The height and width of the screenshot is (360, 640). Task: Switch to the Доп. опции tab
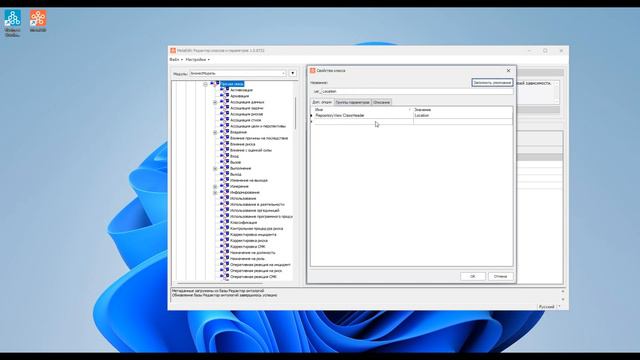pos(322,102)
